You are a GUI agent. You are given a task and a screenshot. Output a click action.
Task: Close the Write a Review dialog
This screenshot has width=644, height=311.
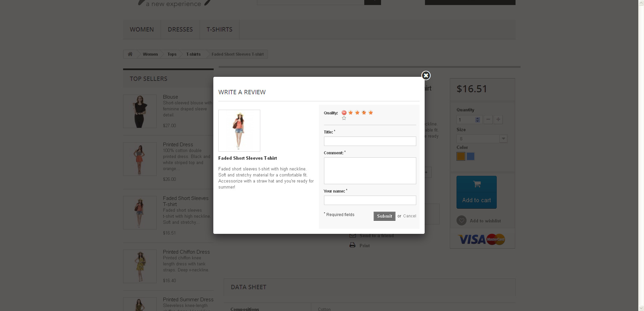(426, 75)
